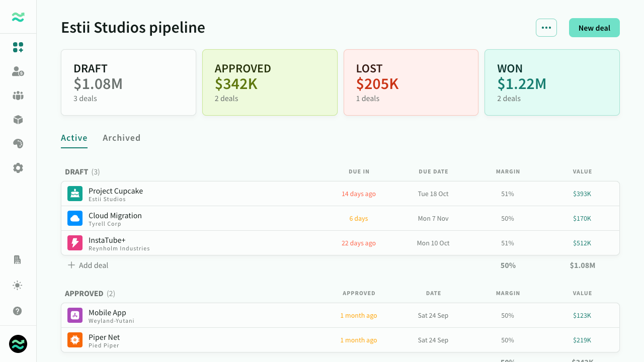The height and width of the screenshot is (362, 644).
Task: Open the color palette icon in sidebar
Action: pos(18,144)
